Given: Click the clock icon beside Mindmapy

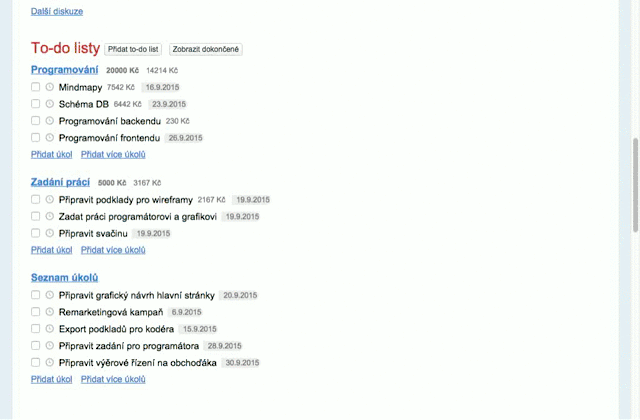Looking at the screenshot, I should point(49,87).
